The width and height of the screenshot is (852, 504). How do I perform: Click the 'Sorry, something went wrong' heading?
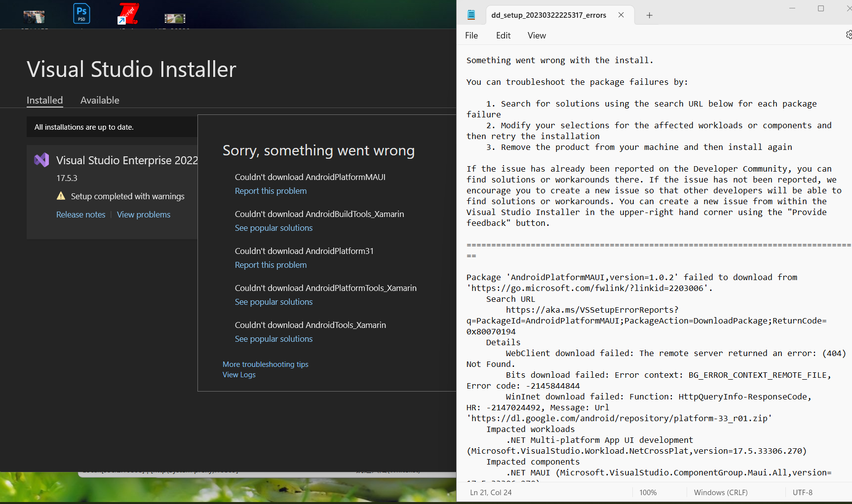click(318, 150)
